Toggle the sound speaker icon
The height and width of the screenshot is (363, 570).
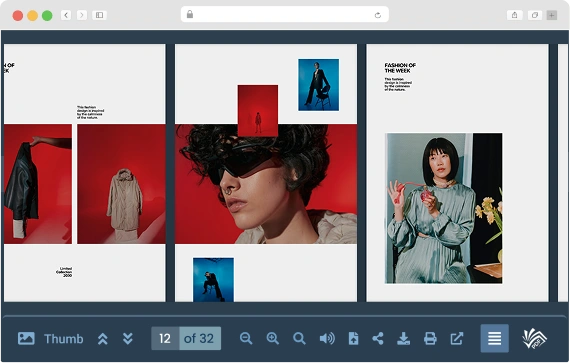tap(327, 338)
